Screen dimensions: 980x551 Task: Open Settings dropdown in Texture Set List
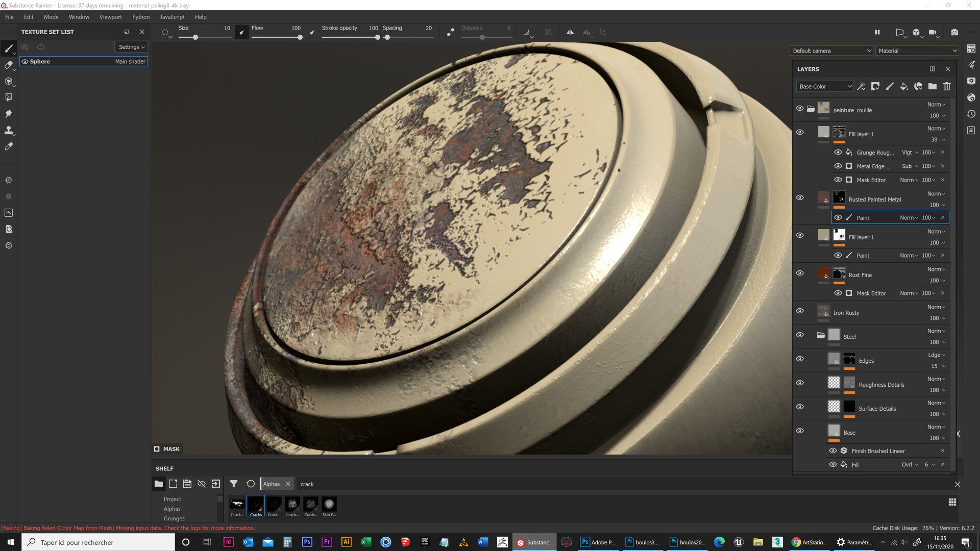point(131,47)
